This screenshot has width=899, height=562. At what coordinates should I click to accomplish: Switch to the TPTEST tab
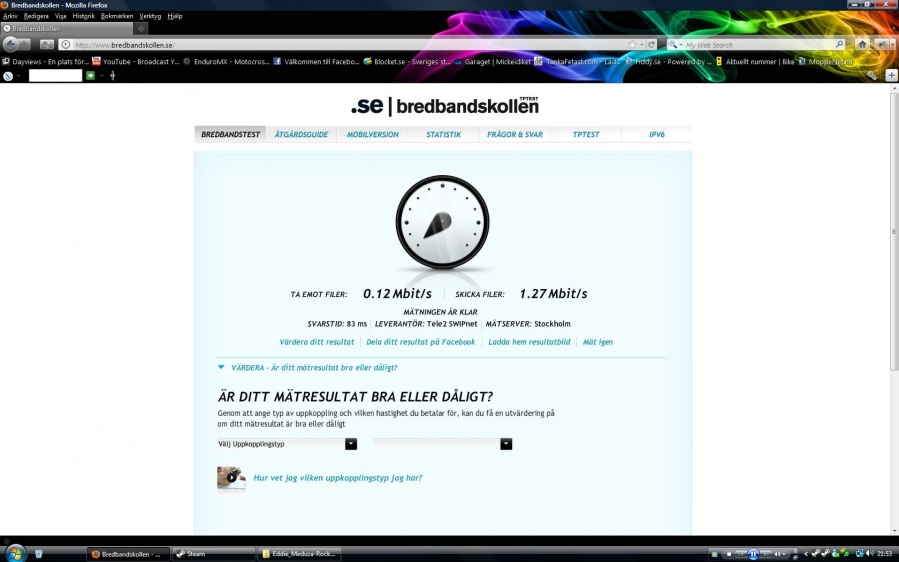(586, 134)
